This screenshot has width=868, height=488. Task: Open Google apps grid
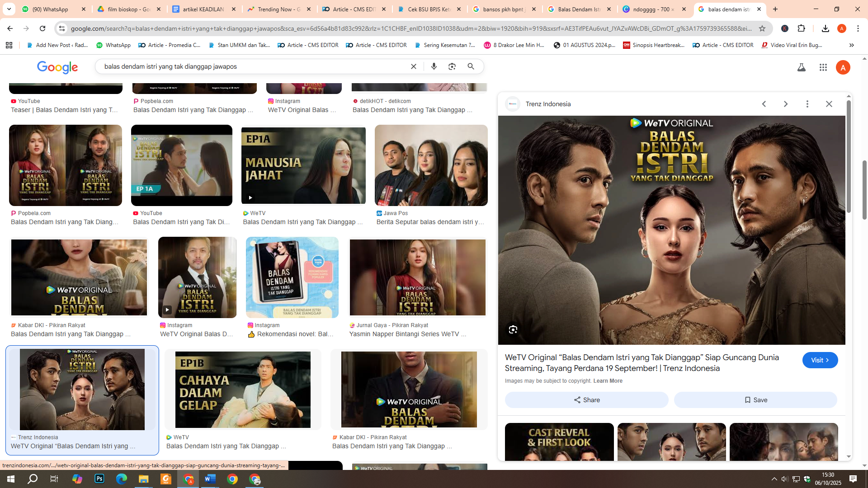[823, 67]
